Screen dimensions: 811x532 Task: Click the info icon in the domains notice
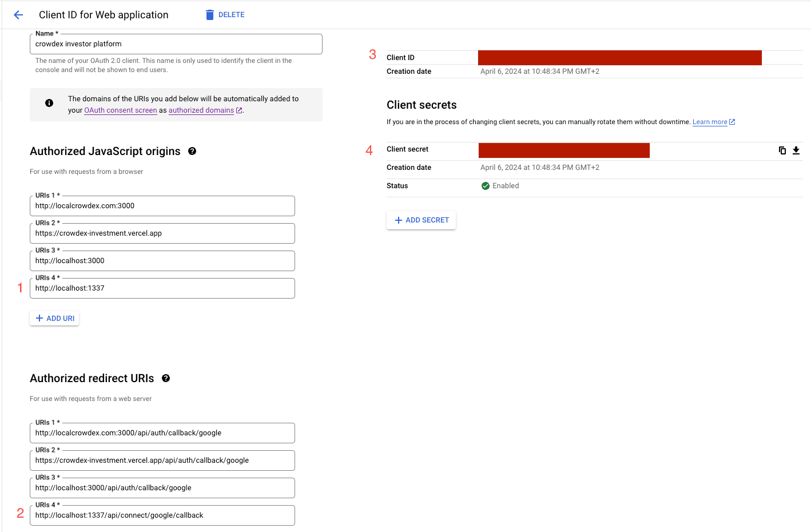click(x=49, y=103)
